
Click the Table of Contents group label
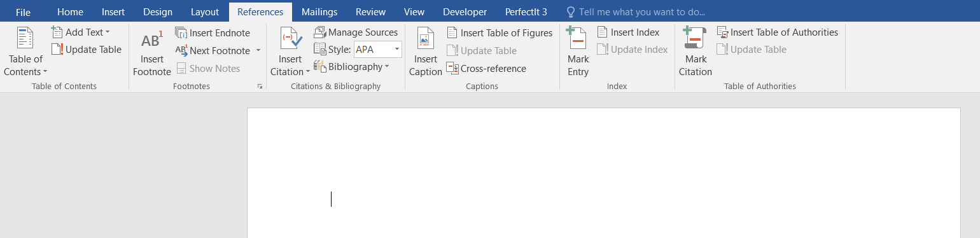point(64,86)
